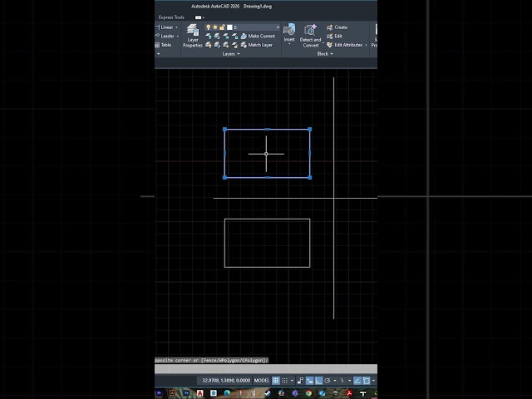The width and height of the screenshot is (532, 399).
Task: Click top-left grip of selected rectangle
Action: tap(224, 130)
